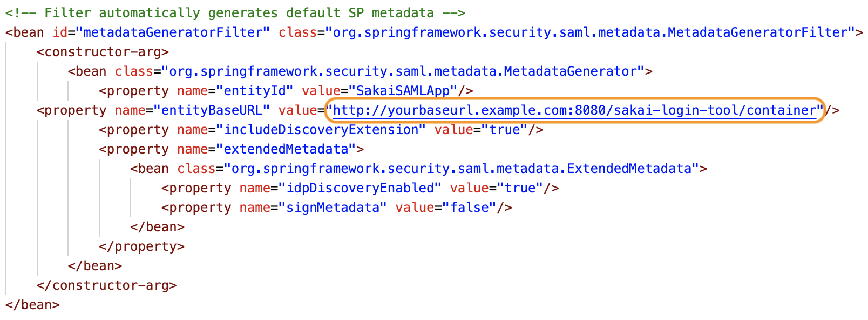Click the closing constructor-arg tag
The image size is (868, 320).
[106, 285]
